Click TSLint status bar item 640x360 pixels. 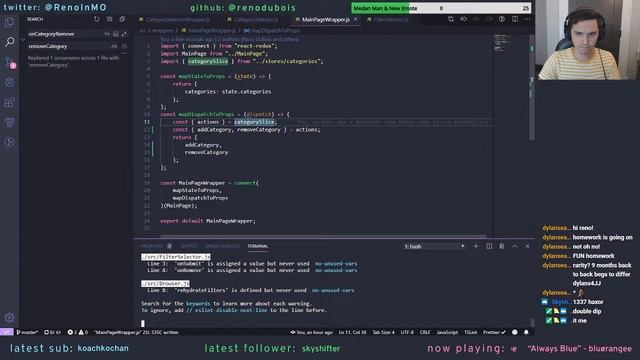click(x=470, y=332)
